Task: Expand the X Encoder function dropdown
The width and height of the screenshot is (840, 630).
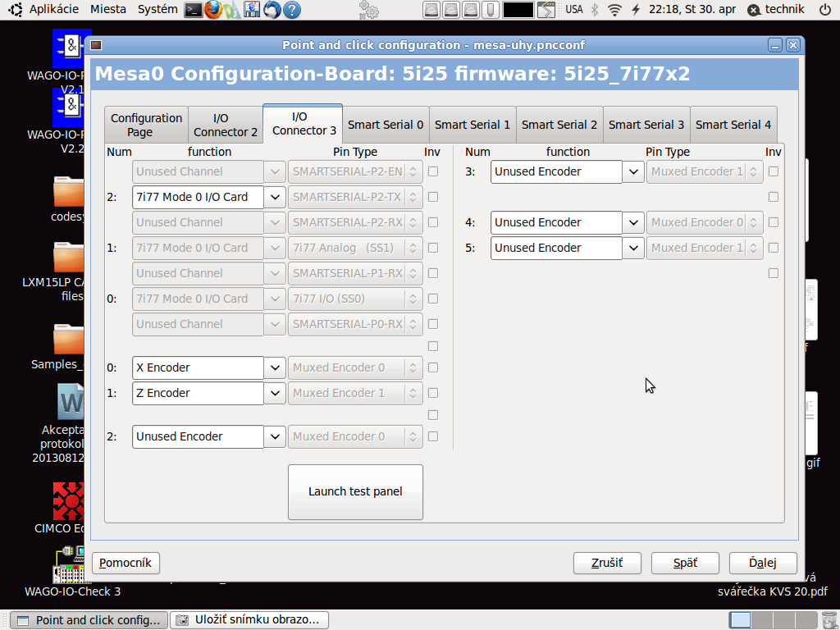Action: (x=275, y=367)
